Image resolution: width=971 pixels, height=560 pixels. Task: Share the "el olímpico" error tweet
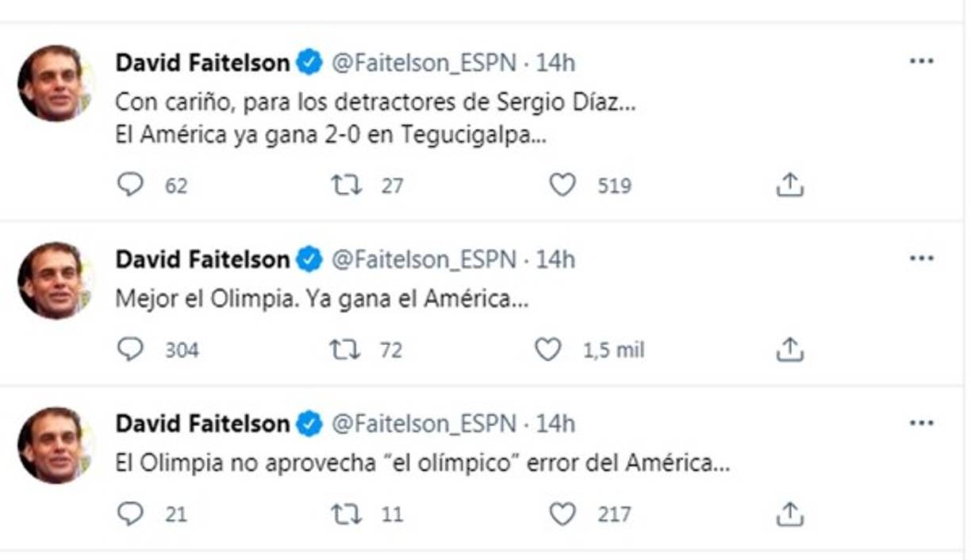(789, 514)
